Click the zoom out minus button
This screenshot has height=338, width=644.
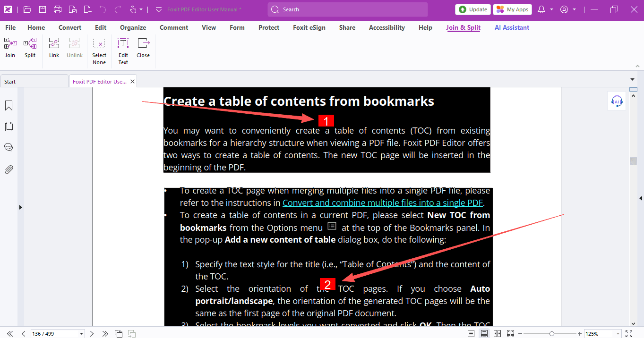point(521,334)
